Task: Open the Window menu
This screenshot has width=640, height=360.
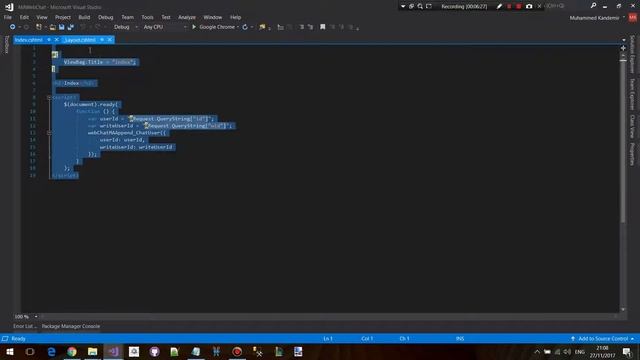Action: click(x=213, y=17)
